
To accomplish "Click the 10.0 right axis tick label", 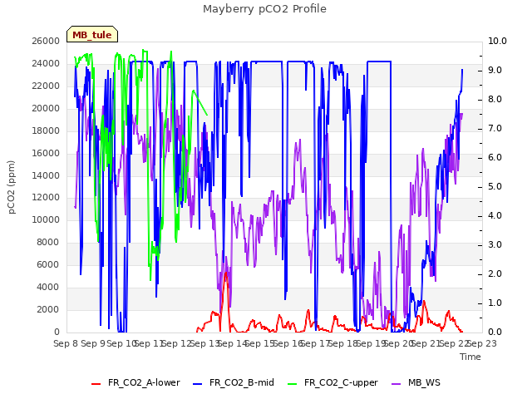I will [x=497, y=41].
